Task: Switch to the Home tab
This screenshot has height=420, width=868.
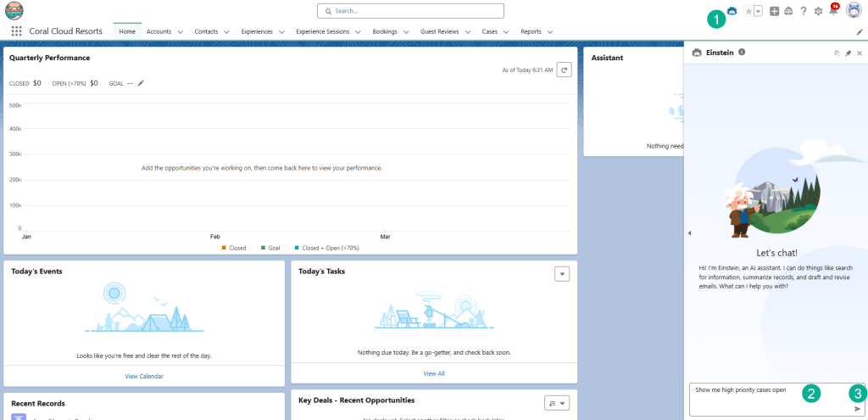Action: 127,31
